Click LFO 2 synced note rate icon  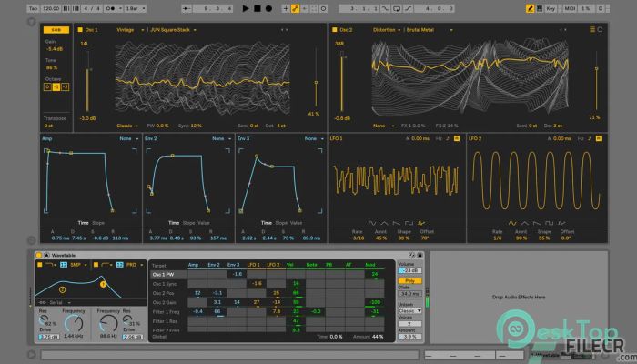tap(590, 138)
